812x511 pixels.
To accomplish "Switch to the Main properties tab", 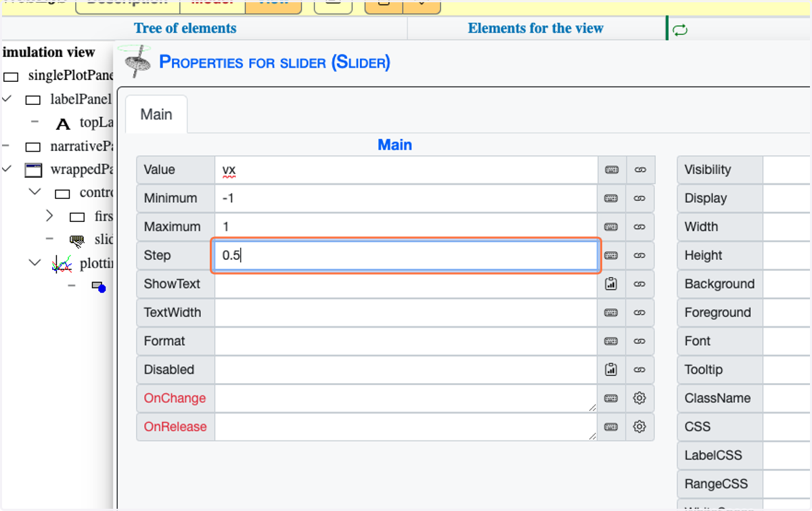I will point(156,114).
